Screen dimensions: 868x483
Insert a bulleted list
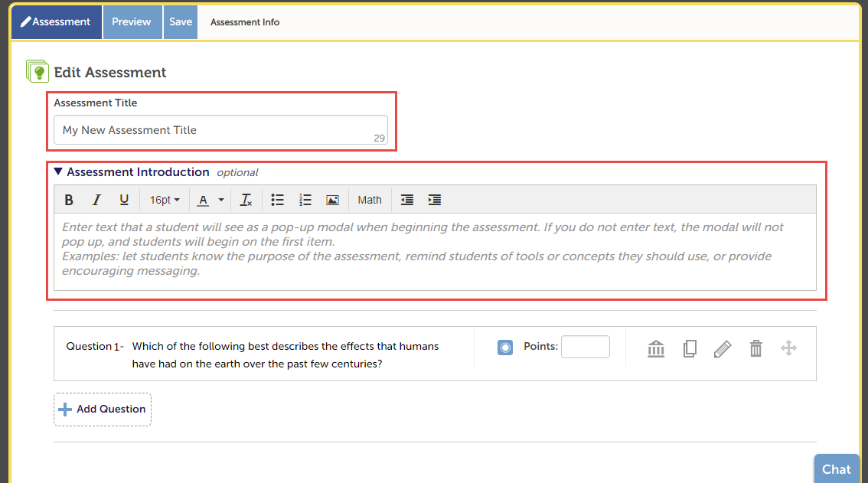coord(277,200)
